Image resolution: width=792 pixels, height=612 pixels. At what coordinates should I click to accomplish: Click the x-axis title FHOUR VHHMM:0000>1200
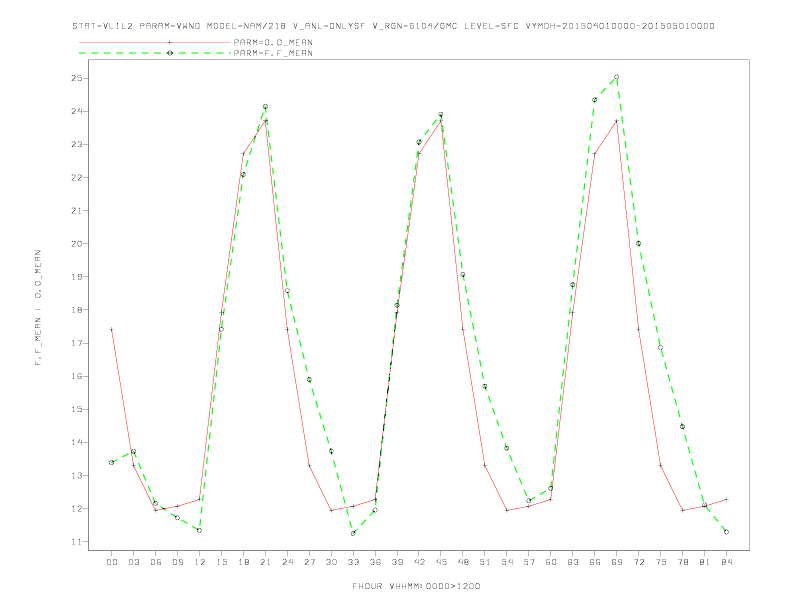[416, 586]
